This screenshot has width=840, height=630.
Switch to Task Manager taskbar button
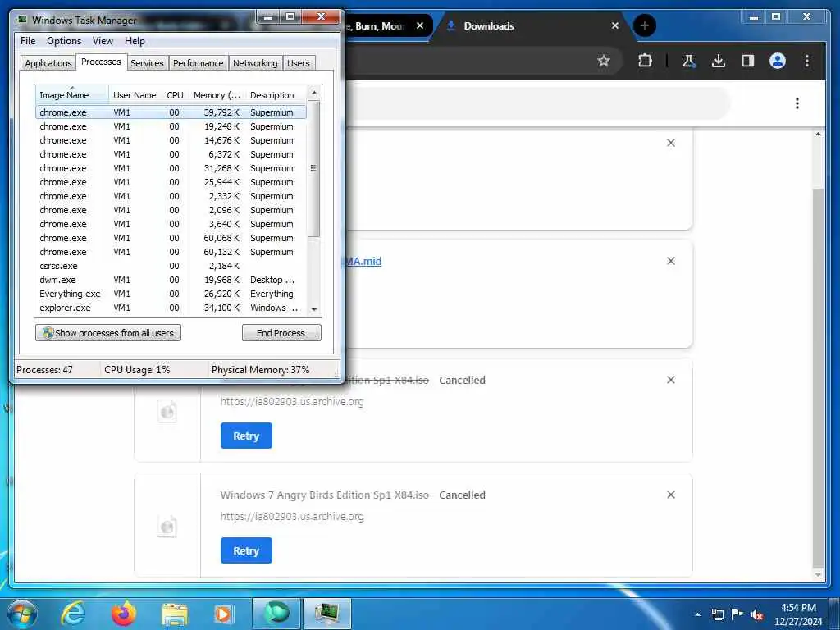point(327,614)
